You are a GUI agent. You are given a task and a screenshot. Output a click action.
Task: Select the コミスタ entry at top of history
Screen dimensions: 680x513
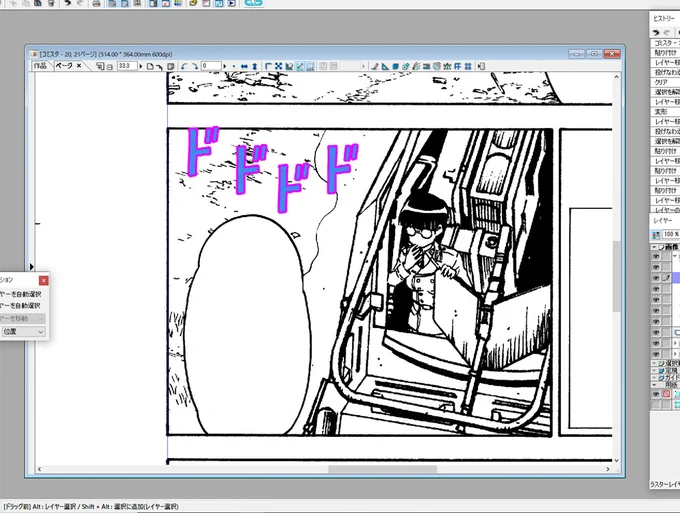[x=665, y=43]
